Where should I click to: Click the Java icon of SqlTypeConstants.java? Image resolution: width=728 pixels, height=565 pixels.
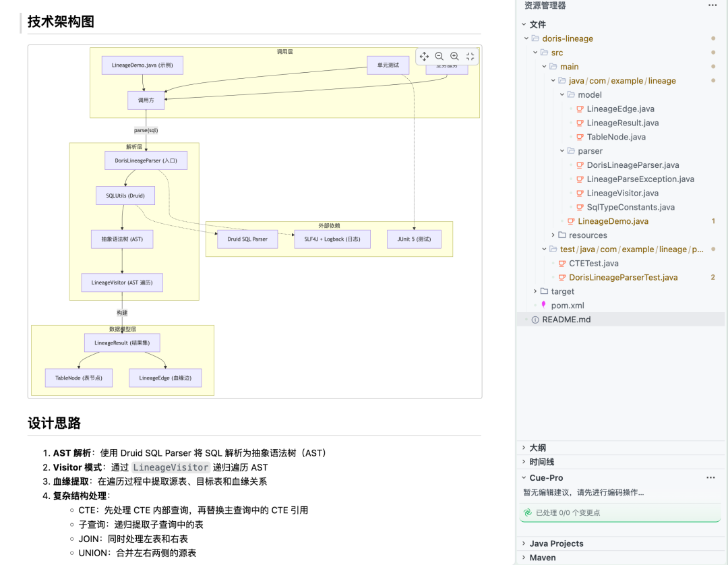pos(580,208)
